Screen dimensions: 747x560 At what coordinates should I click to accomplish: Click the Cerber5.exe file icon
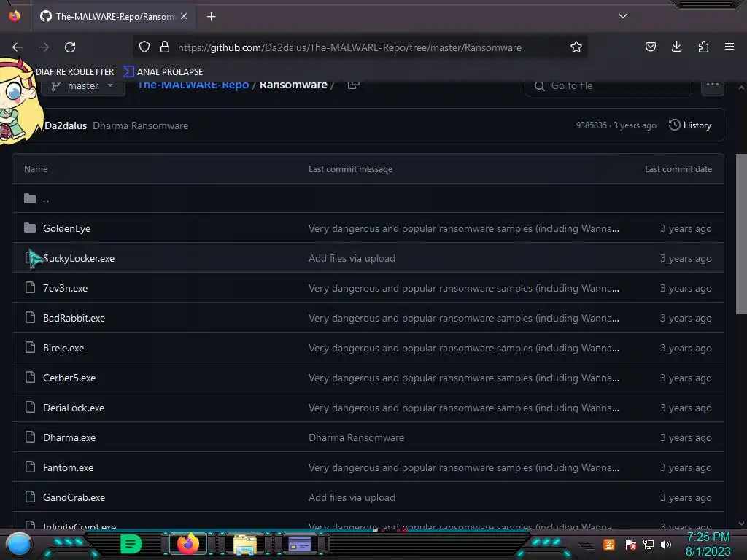(x=30, y=378)
